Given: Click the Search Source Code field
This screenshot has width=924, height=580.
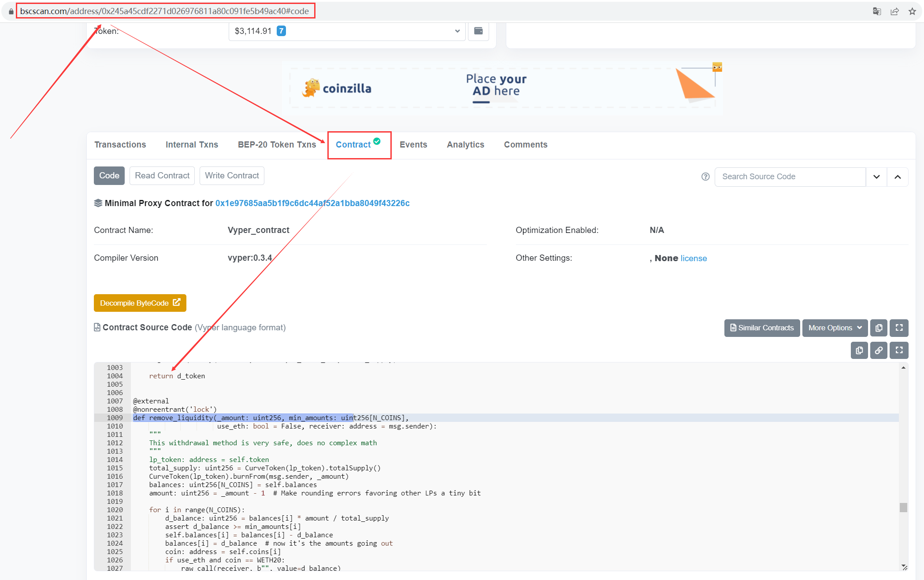Looking at the screenshot, I should pyautogui.click(x=790, y=177).
